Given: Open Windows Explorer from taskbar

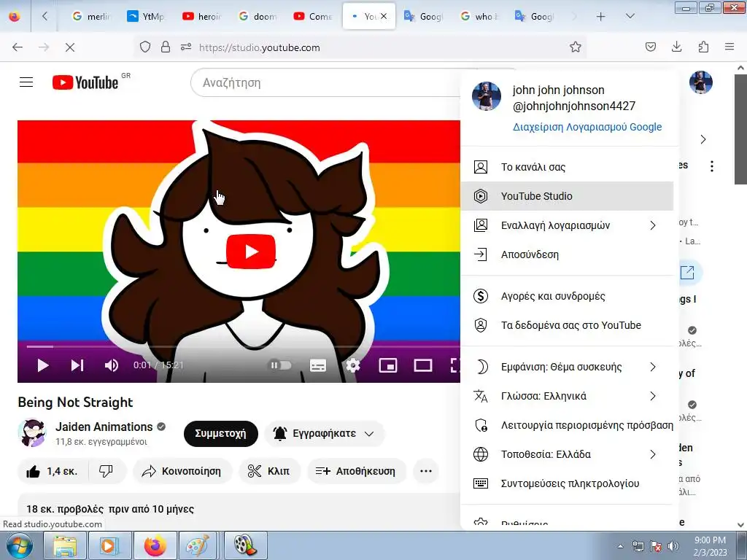Looking at the screenshot, I should pyautogui.click(x=65, y=545).
